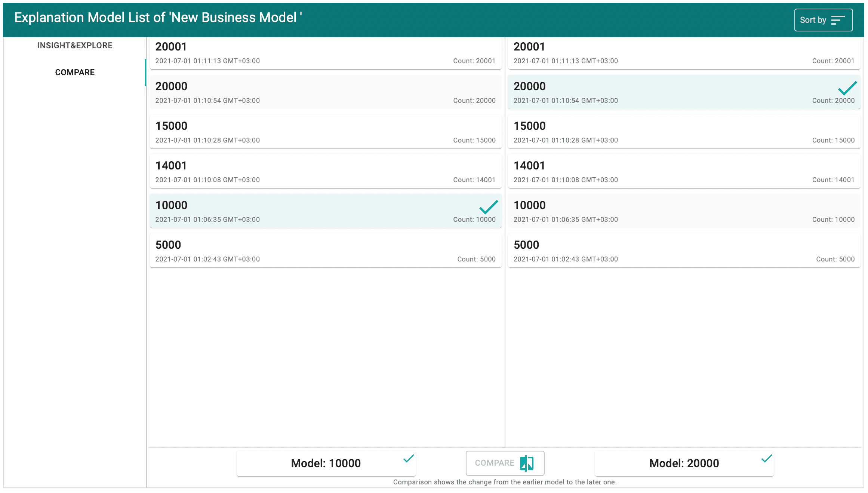Click checkmark on Model: 10000 card
The image size is (868, 493).
click(x=409, y=458)
